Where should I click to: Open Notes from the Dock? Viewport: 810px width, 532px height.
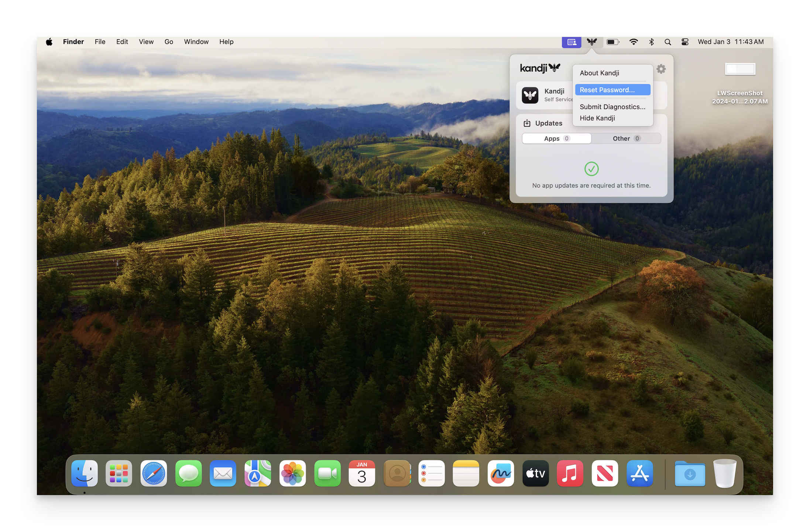[466, 473]
